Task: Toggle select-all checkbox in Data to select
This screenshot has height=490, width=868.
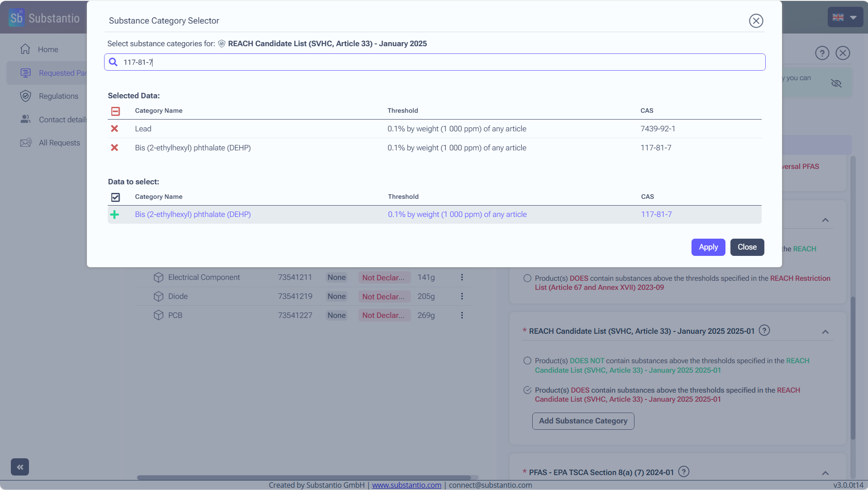Action: tap(115, 197)
